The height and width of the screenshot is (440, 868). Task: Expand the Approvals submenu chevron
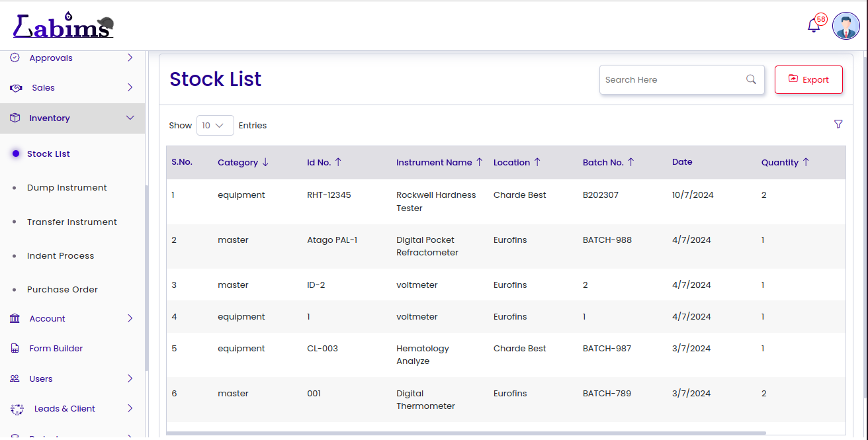pos(130,58)
